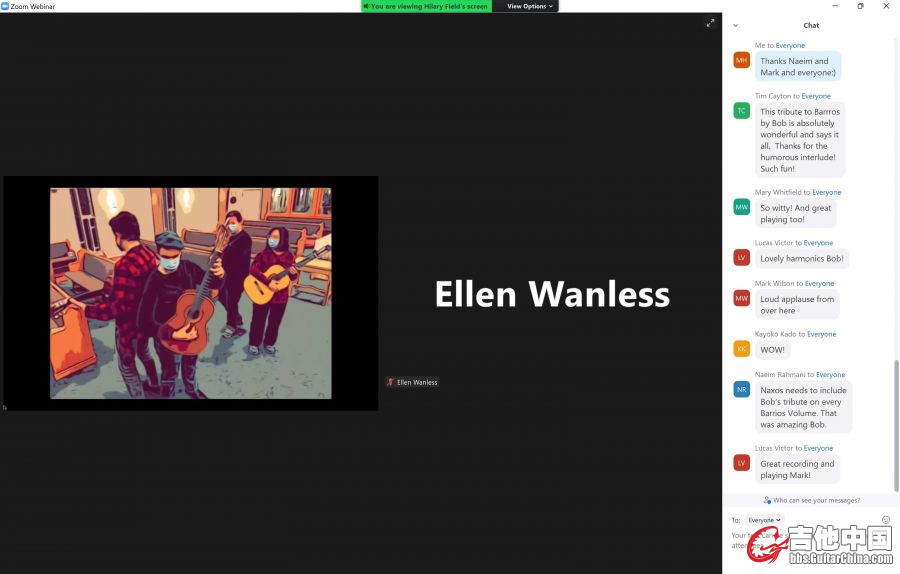Click the Chat panel title

click(811, 25)
